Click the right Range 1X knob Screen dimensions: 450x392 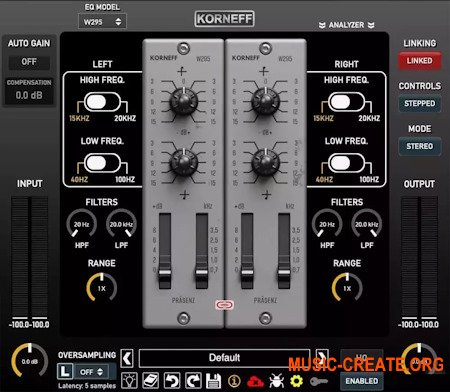(x=347, y=288)
